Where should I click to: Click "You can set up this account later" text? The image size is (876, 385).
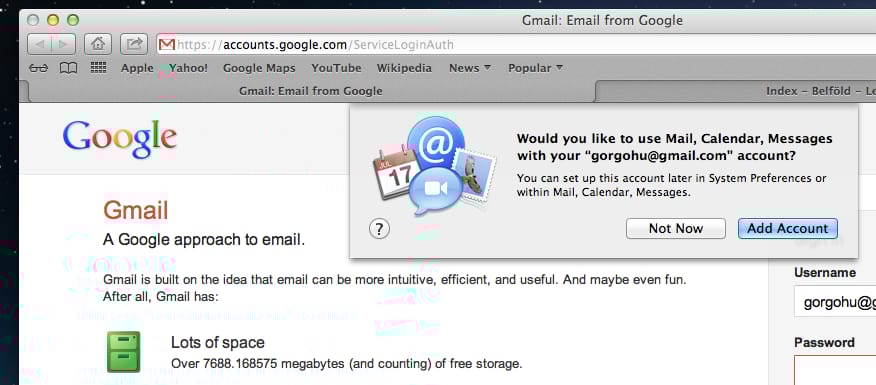pos(672,186)
